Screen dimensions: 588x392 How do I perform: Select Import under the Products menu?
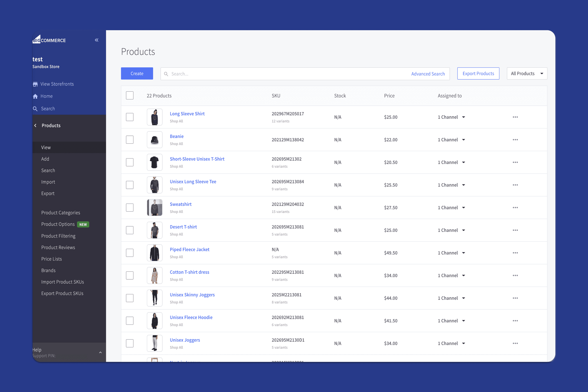pos(48,182)
